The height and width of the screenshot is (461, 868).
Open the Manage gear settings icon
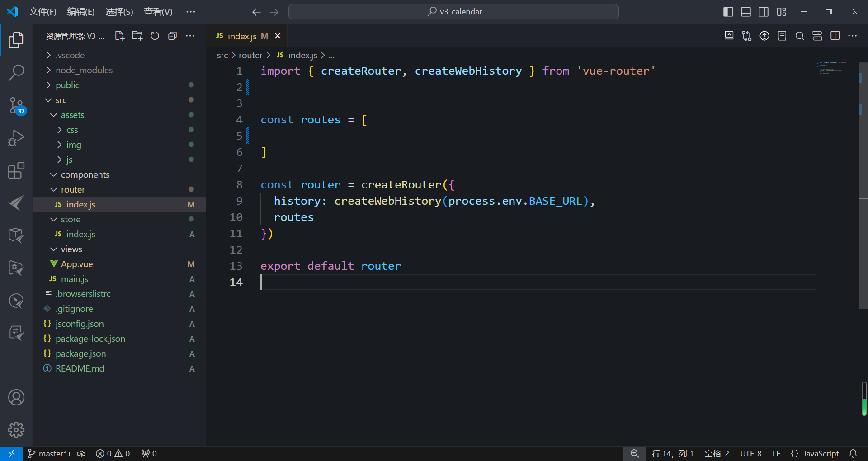pos(16,430)
